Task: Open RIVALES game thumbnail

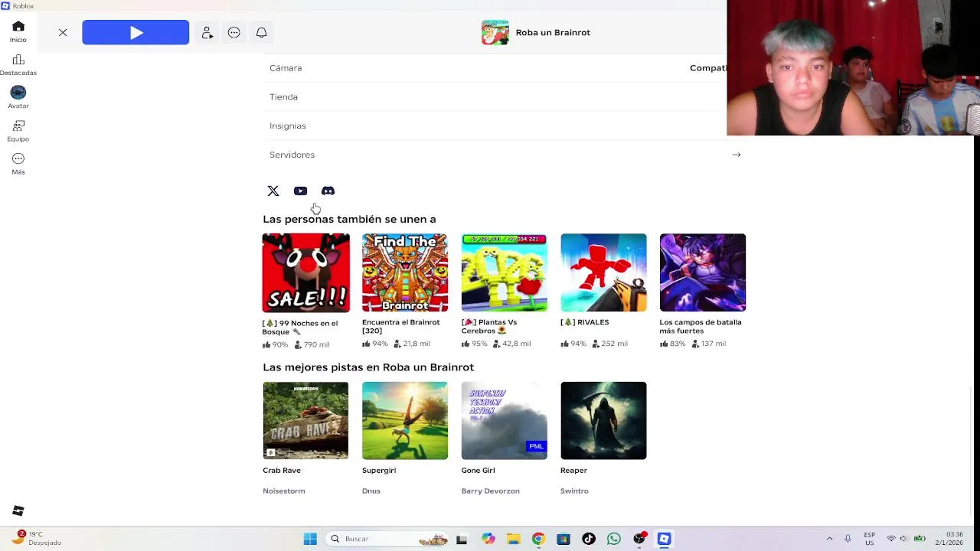Action: [603, 272]
